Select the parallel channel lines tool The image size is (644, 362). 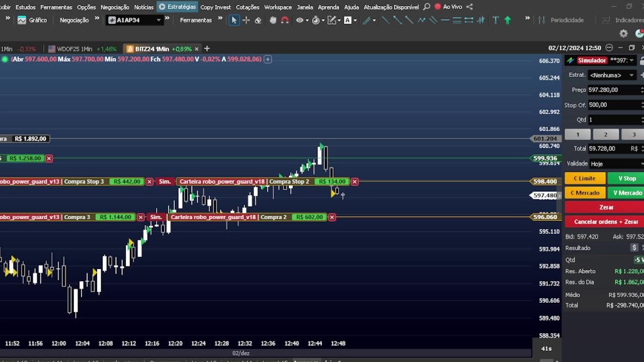pos(433,20)
